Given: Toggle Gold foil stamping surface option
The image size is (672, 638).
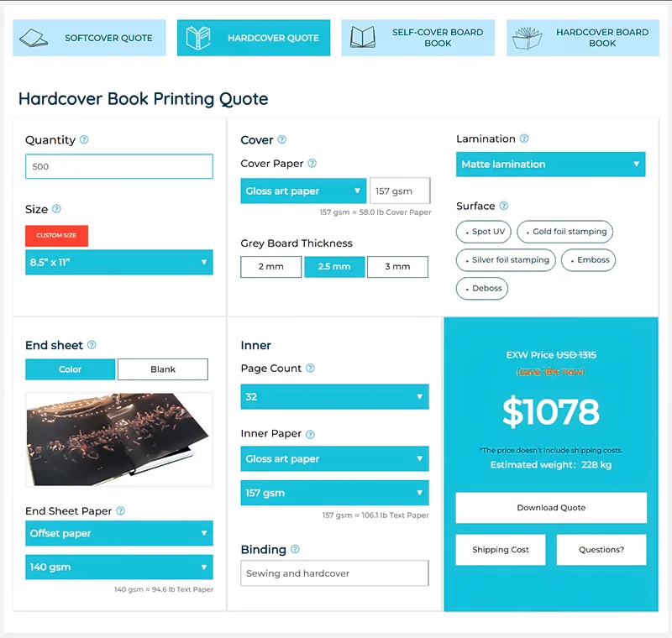Looking at the screenshot, I should click(565, 232).
